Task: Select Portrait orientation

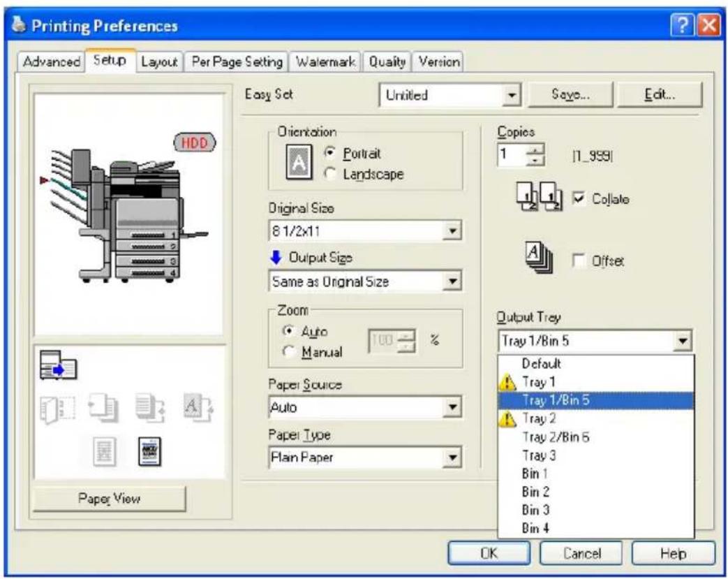Action: pos(329,152)
